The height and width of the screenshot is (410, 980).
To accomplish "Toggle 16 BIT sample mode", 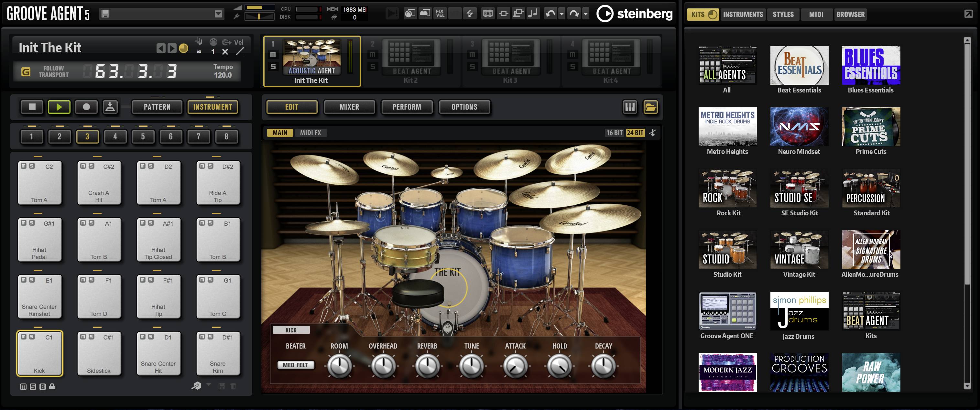I will tap(614, 133).
